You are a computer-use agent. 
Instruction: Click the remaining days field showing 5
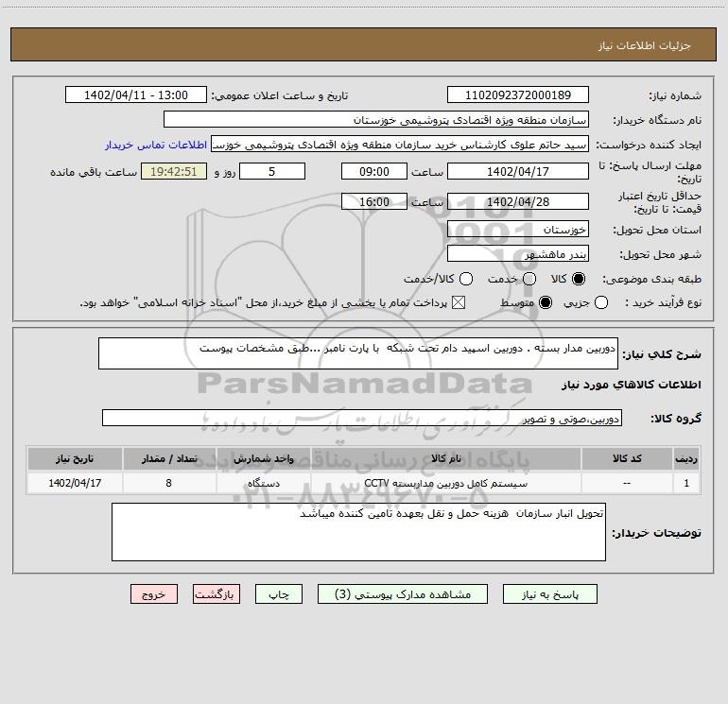click(x=272, y=171)
